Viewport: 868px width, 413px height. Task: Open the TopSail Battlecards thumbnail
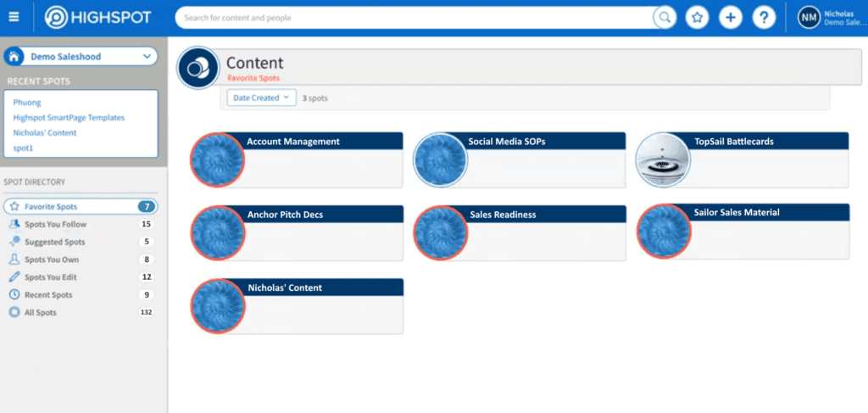(x=663, y=159)
